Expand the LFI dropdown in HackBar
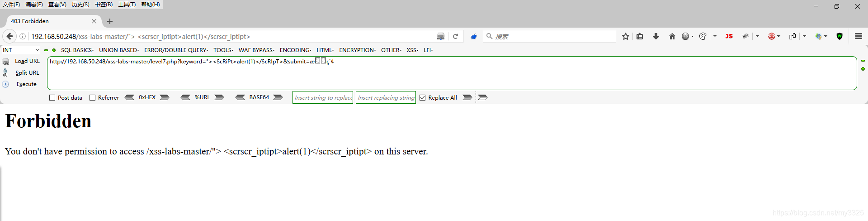 coord(428,50)
